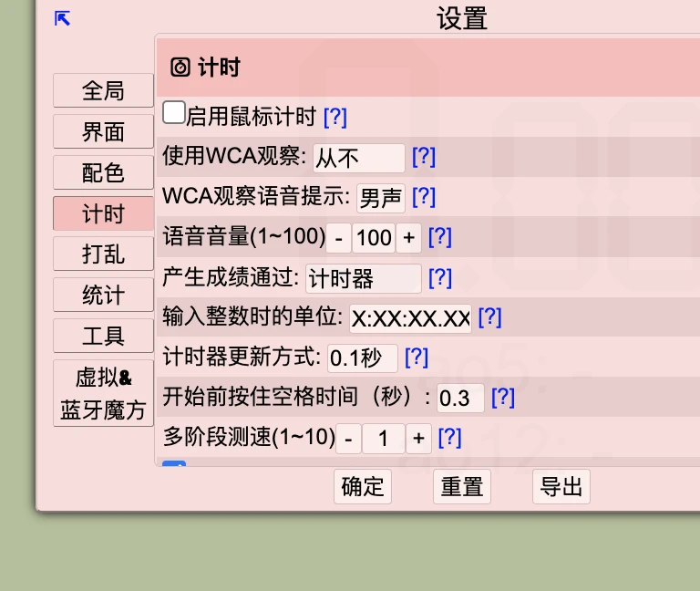Open help for 产生成绩通过
This screenshot has width=700, height=591.
[440, 278]
